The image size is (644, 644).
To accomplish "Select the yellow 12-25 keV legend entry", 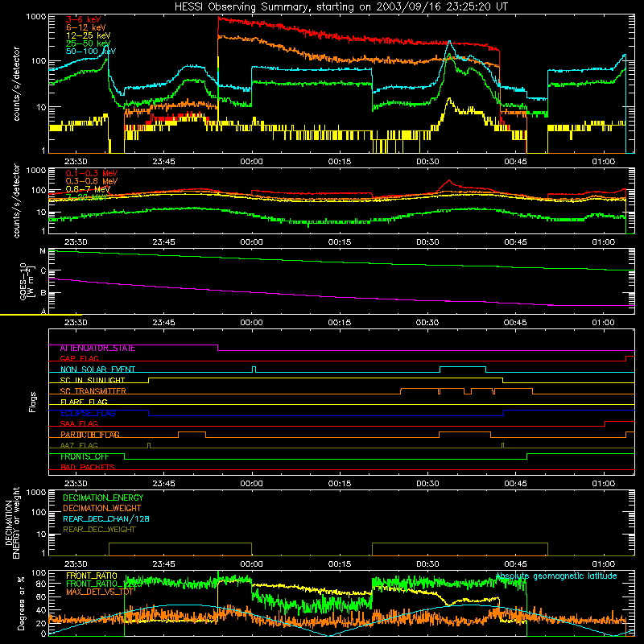I will (x=89, y=35).
